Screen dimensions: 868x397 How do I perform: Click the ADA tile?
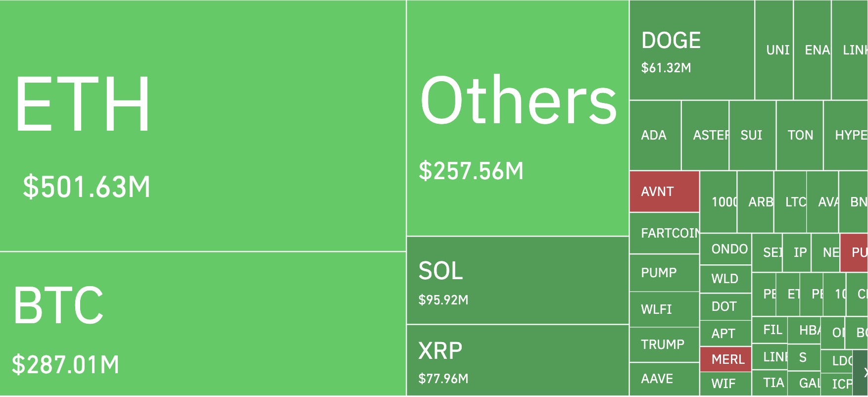[655, 136]
